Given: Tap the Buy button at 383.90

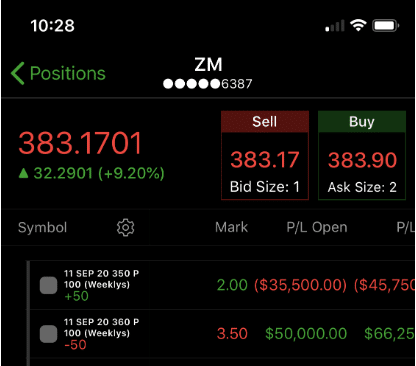Looking at the screenshot, I should pyautogui.click(x=362, y=155).
